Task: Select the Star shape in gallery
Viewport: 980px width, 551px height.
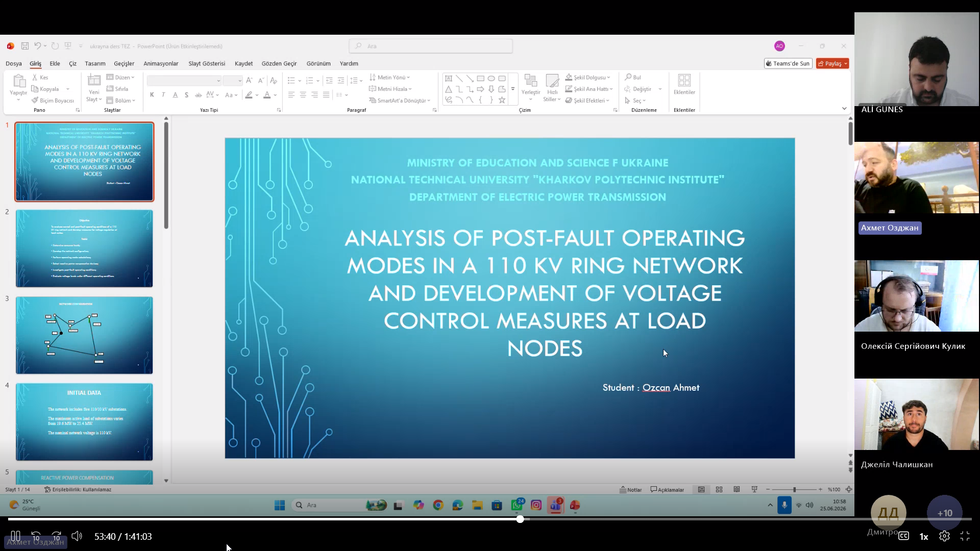Action: click(502, 100)
